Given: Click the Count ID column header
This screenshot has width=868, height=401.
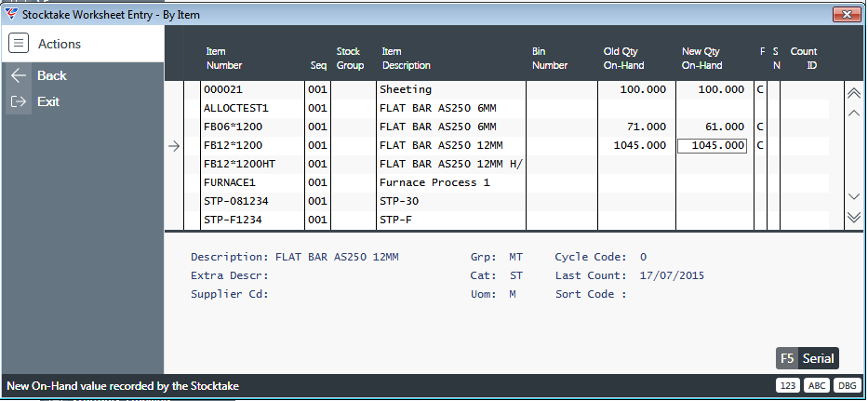Looking at the screenshot, I should click(804, 59).
